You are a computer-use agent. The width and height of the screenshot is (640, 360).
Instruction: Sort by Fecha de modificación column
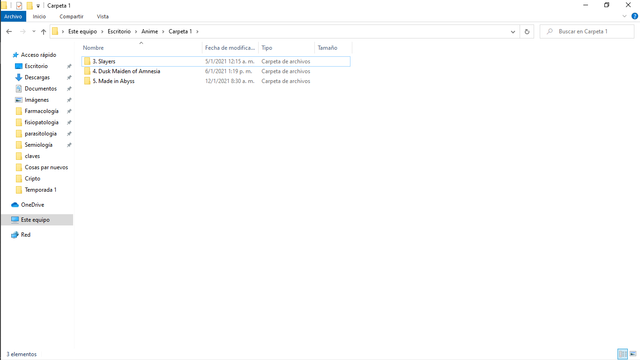click(x=230, y=48)
